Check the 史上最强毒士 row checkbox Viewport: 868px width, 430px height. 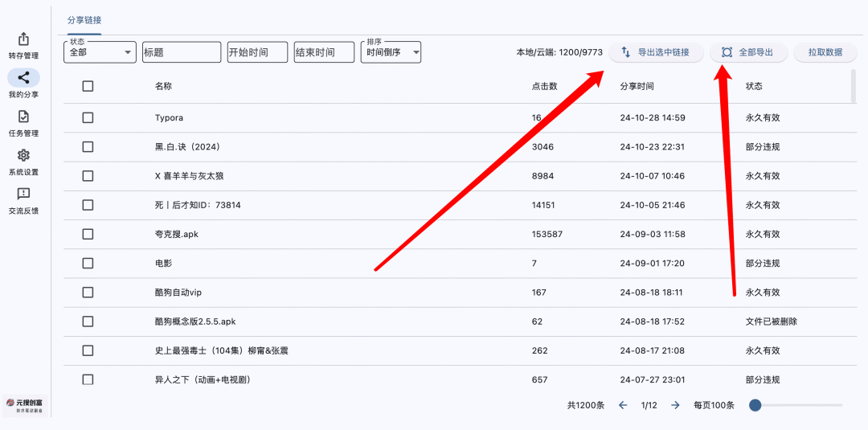pyautogui.click(x=88, y=350)
